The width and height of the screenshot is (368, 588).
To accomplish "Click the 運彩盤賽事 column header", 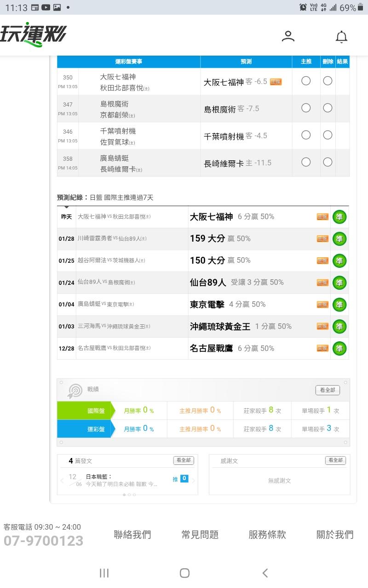I will click(129, 62).
